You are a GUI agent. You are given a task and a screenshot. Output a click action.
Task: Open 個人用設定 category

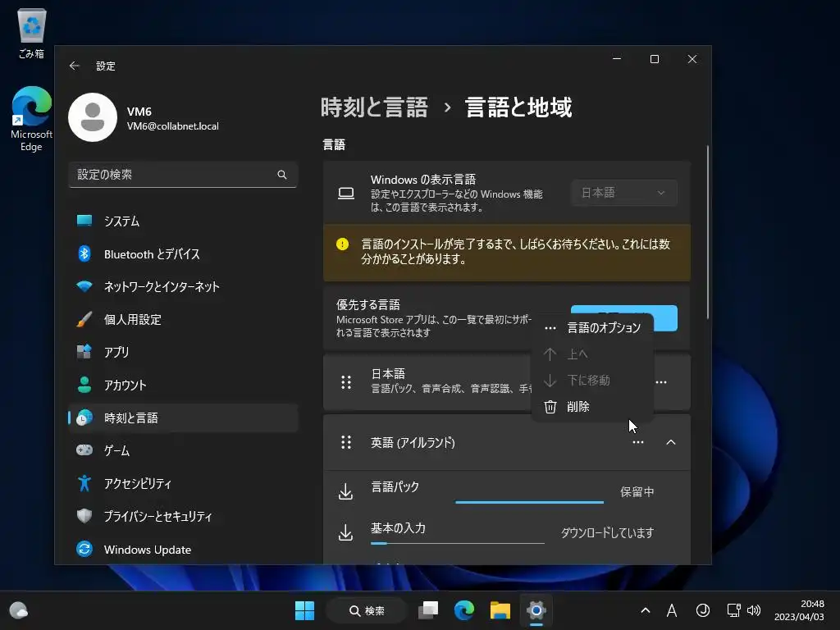(x=183, y=319)
